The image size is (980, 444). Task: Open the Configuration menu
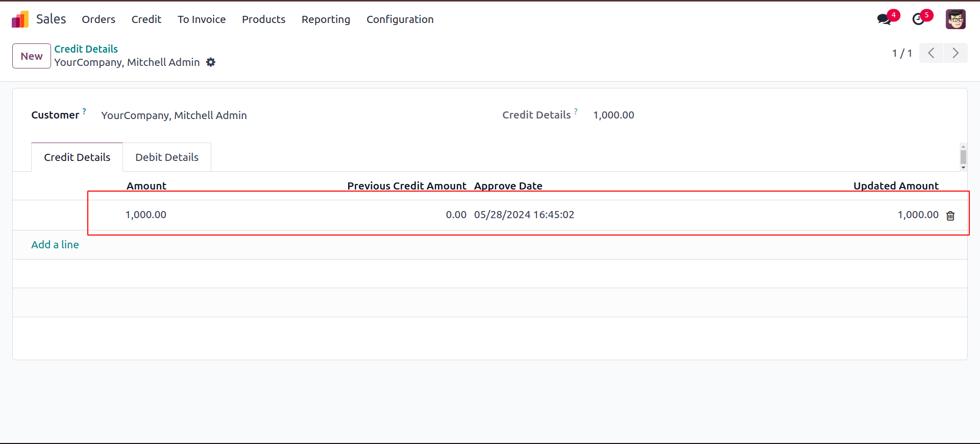pos(400,19)
